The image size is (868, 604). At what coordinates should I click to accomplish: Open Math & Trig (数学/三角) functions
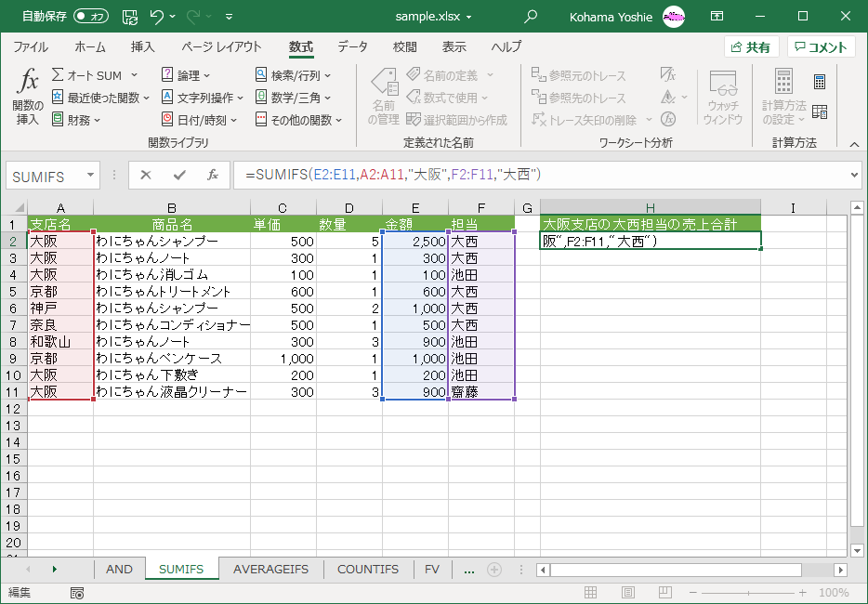click(x=293, y=98)
